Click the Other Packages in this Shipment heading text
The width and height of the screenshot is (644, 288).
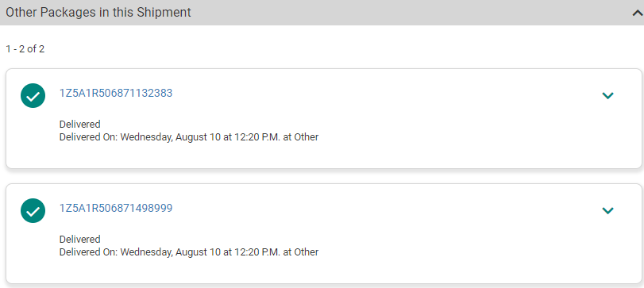click(98, 13)
